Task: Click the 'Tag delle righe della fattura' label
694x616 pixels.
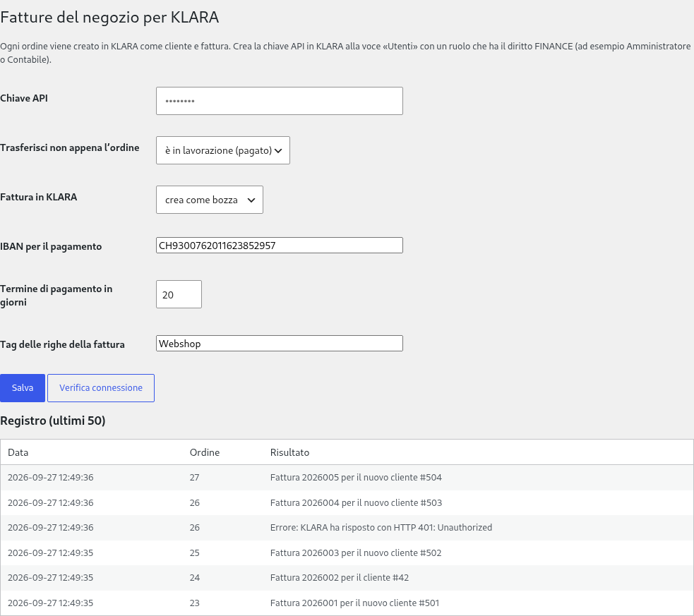Action: tap(62, 344)
